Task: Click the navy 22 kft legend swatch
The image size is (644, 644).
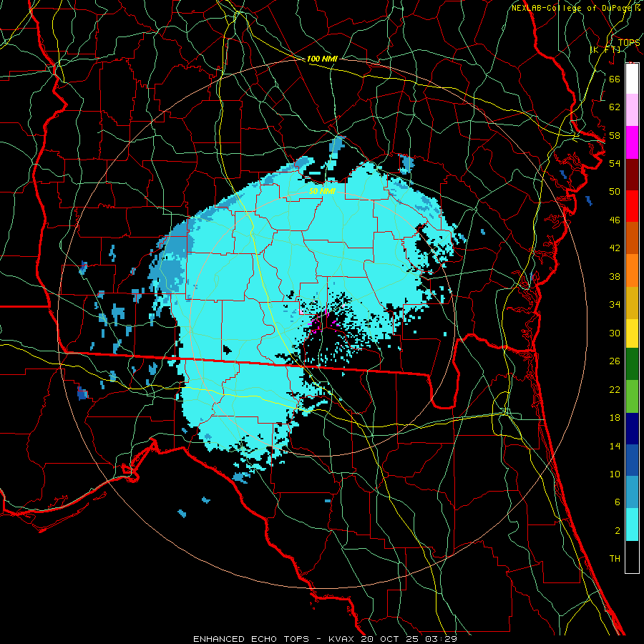Action: (632, 429)
